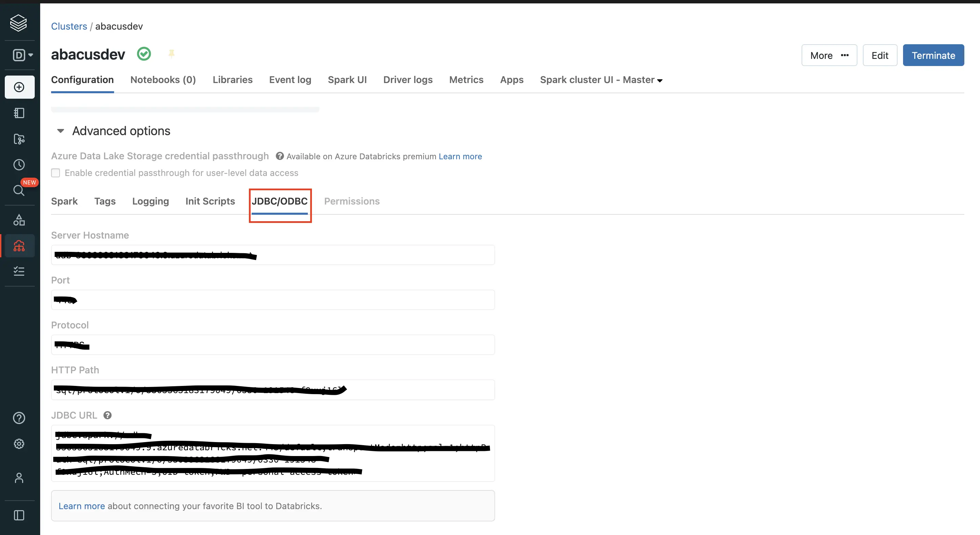
Task: Open the Help question mark icon
Action: 19,418
